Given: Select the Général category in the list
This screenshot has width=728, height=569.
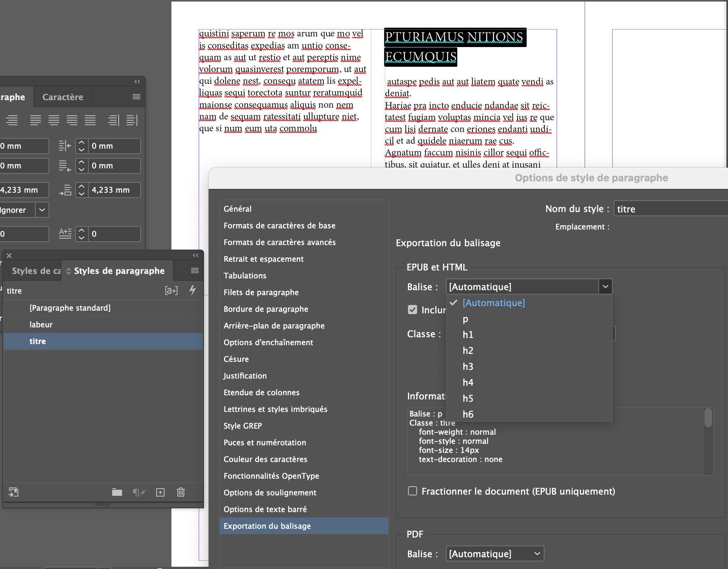Looking at the screenshot, I should 237,209.
